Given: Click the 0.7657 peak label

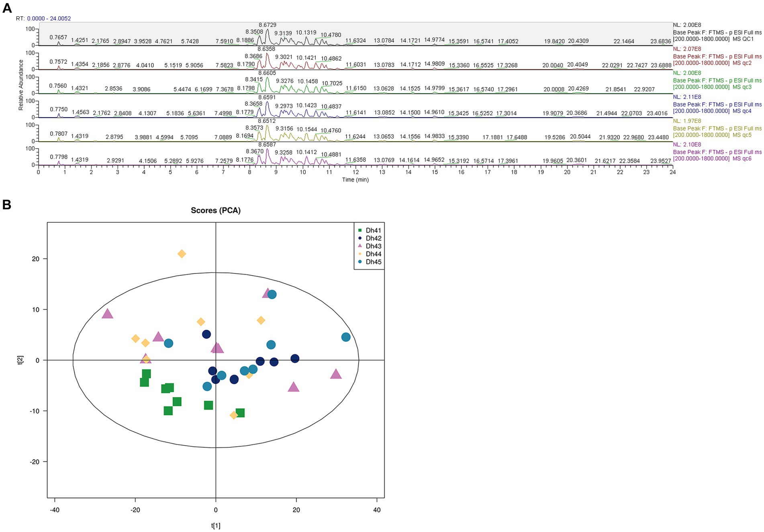Looking at the screenshot, I should tap(59, 37).
